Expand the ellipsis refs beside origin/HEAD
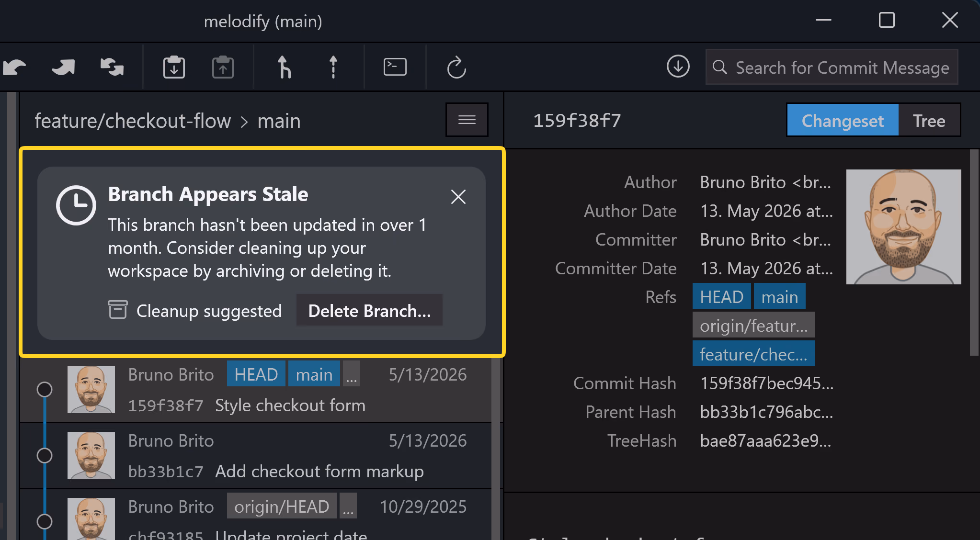The width and height of the screenshot is (980, 540). coord(348,506)
